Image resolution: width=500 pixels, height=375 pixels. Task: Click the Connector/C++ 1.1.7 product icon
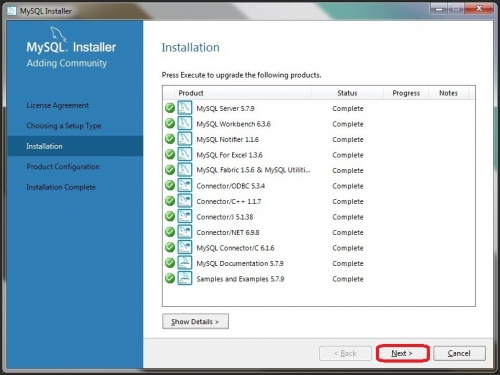click(x=185, y=201)
